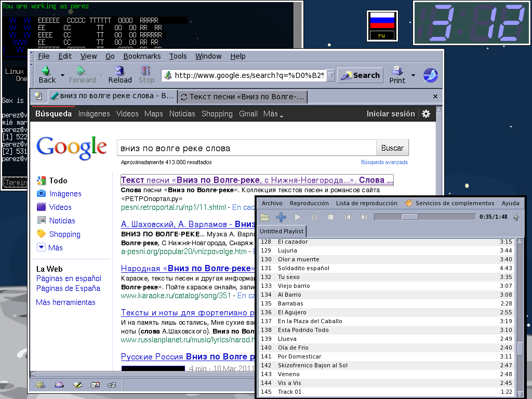Screen dimensions: 532x399
Task: Open Composer icon in status bar
Action: [x=77, y=385]
